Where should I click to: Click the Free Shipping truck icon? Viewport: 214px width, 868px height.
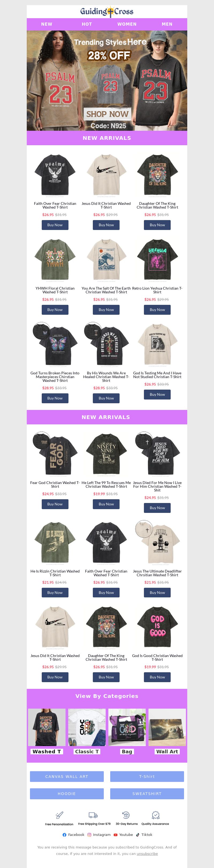(x=93, y=815)
